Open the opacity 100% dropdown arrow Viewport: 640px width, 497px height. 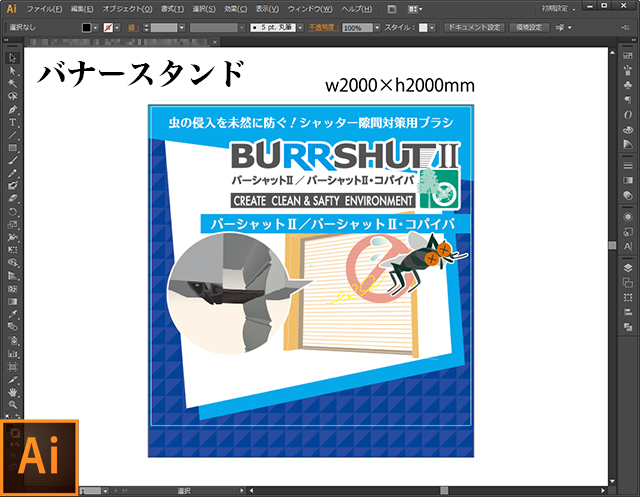pyautogui.click(x=377, y=28)
